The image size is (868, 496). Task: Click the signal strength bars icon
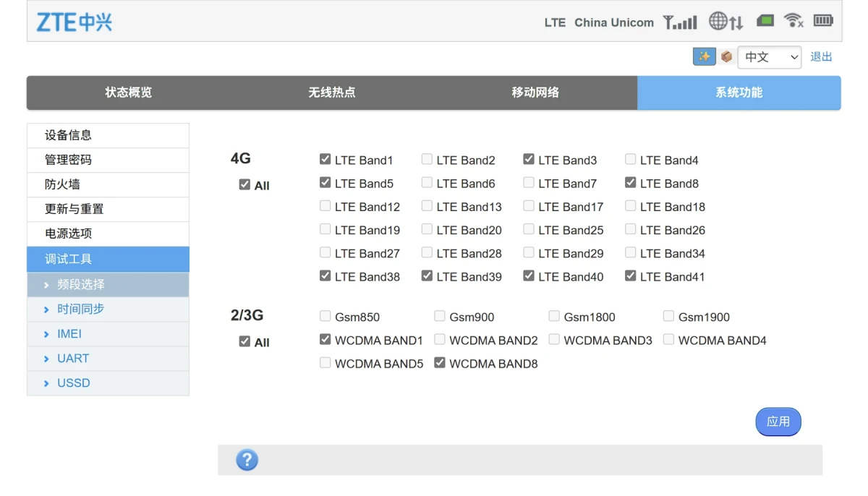point(680,22)
